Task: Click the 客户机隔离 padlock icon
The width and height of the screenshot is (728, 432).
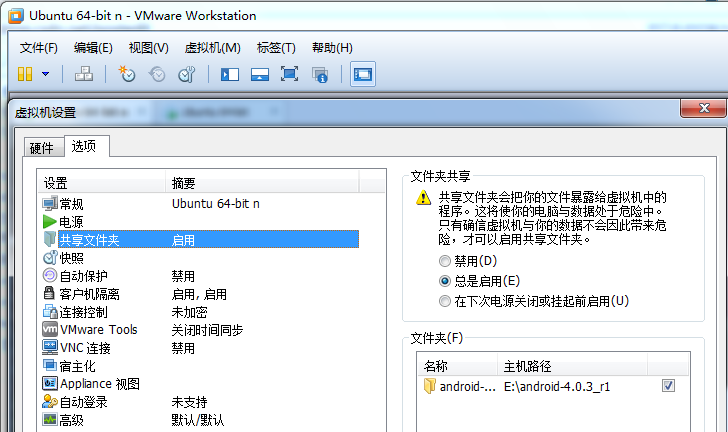Action: point(49,293)
